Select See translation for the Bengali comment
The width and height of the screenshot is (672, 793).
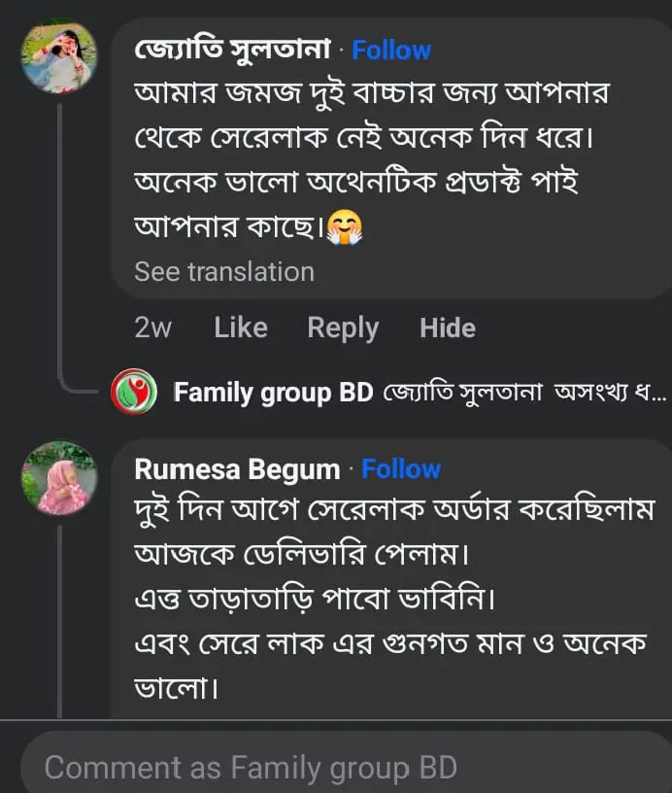click(x=224, y=271)
